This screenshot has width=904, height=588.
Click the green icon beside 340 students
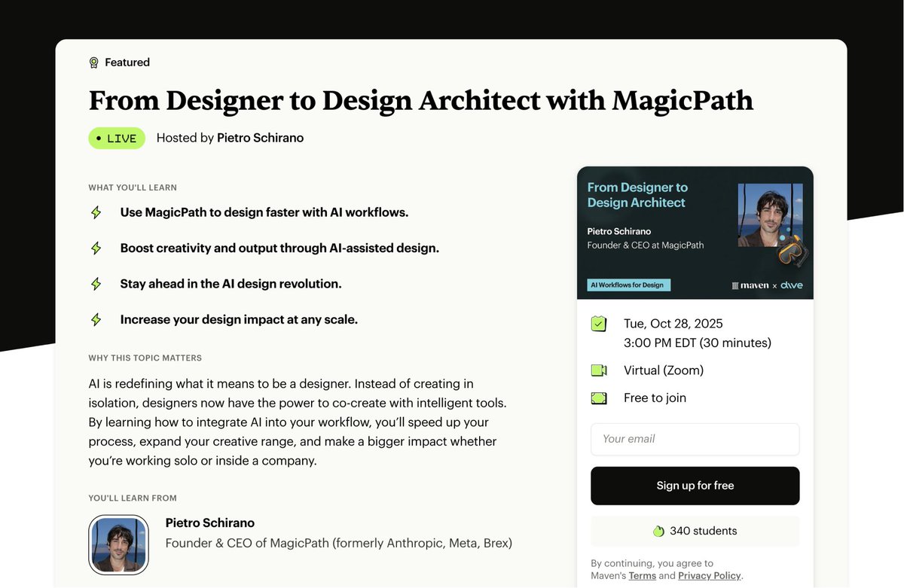click(x=658, y=531)
